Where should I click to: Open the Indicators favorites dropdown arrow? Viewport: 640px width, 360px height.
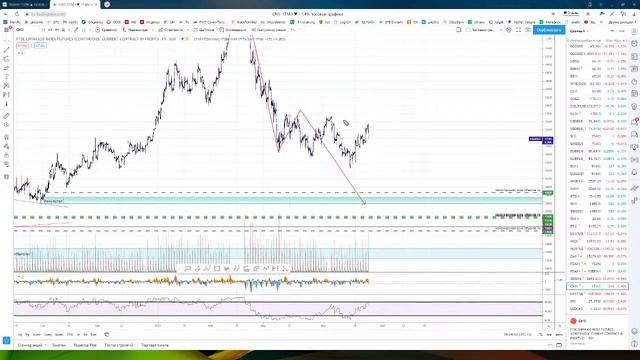[153, 30]
